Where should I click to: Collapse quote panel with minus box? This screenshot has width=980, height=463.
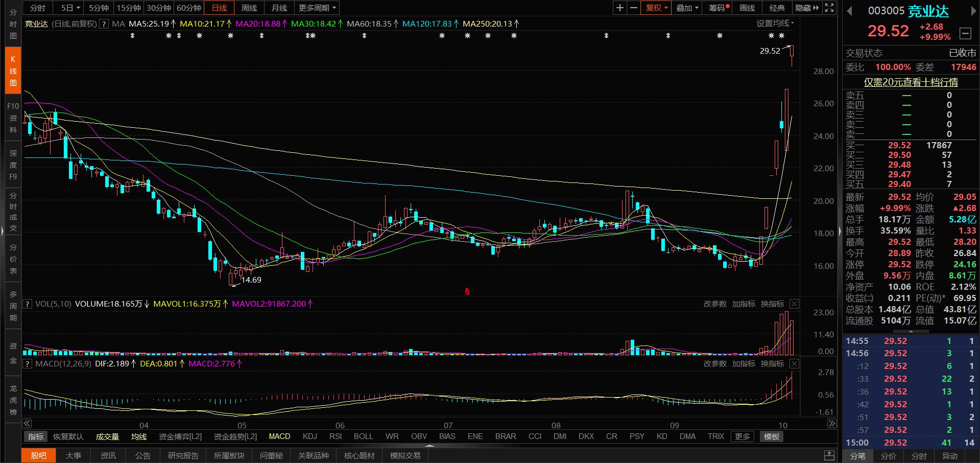pos(965,34)
